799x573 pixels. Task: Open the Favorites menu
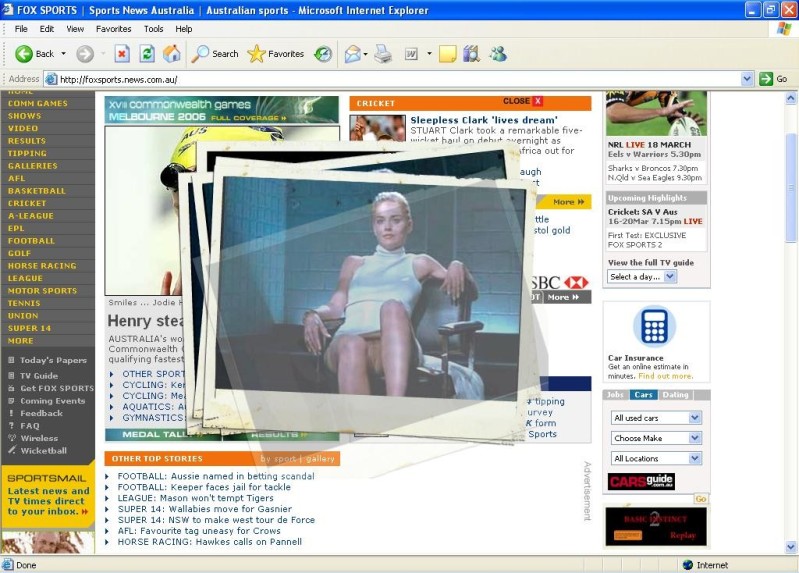coord(114,29)
